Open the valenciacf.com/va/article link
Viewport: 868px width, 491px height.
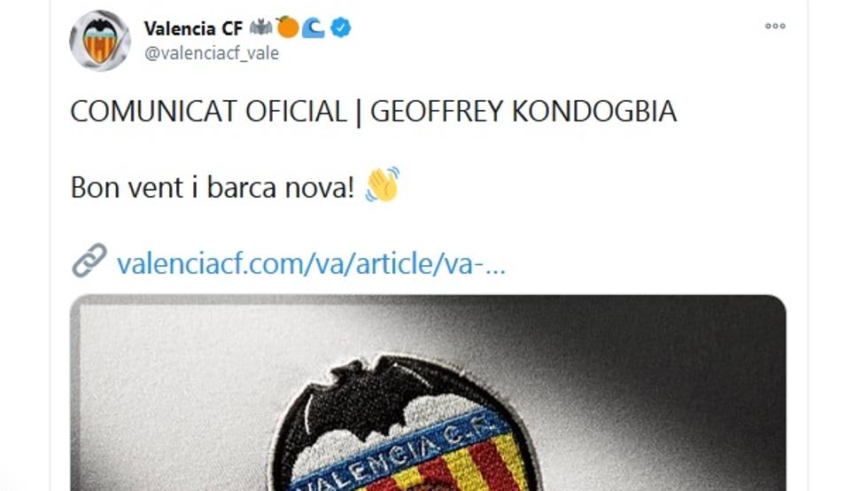311,263
